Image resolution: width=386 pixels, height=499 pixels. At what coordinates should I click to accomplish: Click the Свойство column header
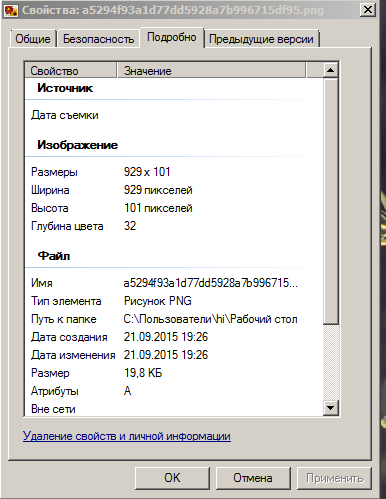(x=70, y=71)
